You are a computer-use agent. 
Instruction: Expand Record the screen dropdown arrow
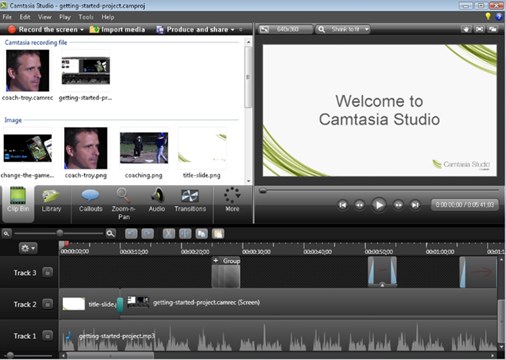coord(82,30)
